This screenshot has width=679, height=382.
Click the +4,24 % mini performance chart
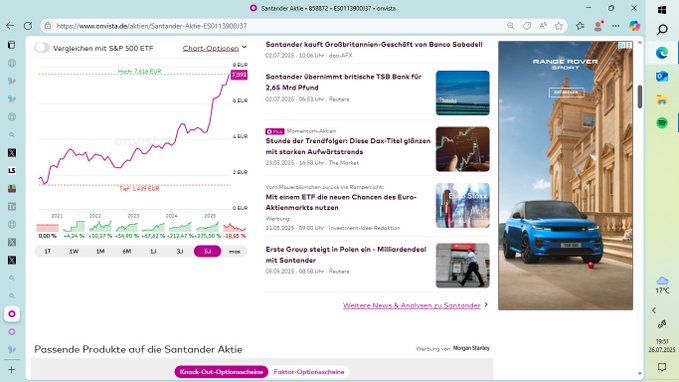point(74,230)
